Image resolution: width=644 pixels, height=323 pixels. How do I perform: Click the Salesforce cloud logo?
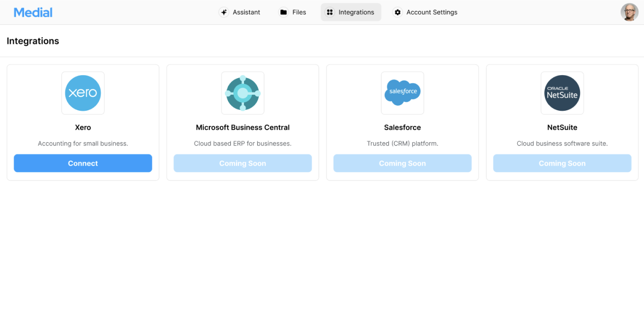pos(403,93)
